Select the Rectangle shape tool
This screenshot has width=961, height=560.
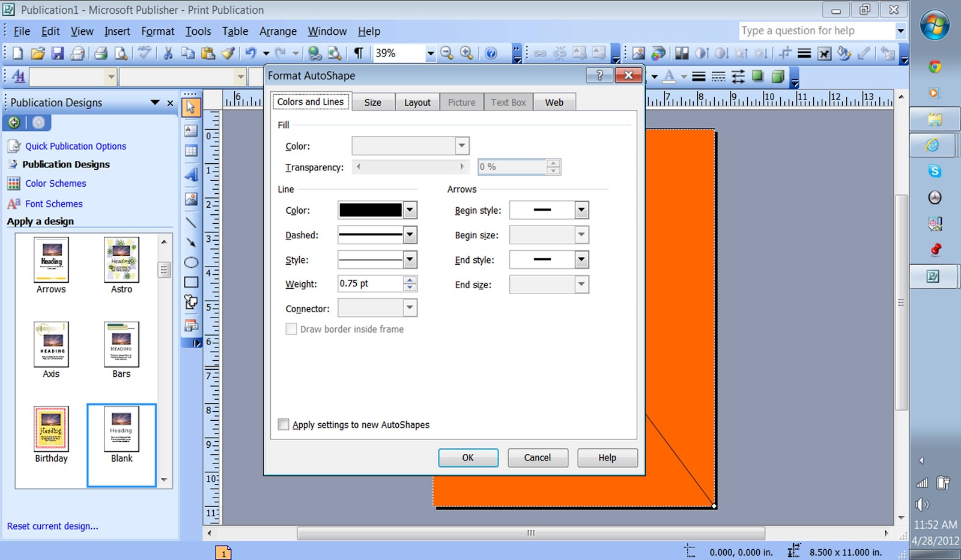191,282
